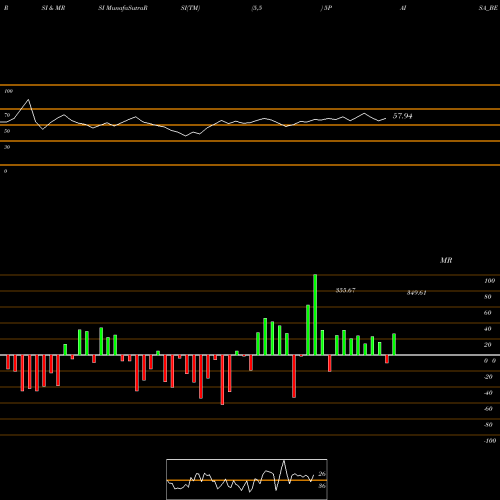Click the -20 label on the MR axis
Viewport: 500px width, 500px height.
(x=488, y=377)
